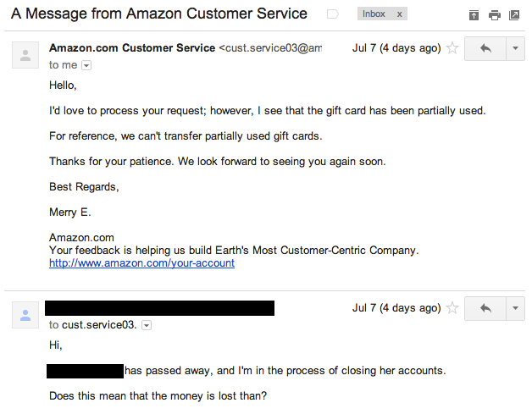Click the second message sender avatar
Viewport: 532px width, 414px height.
click(x=25, y=316)
